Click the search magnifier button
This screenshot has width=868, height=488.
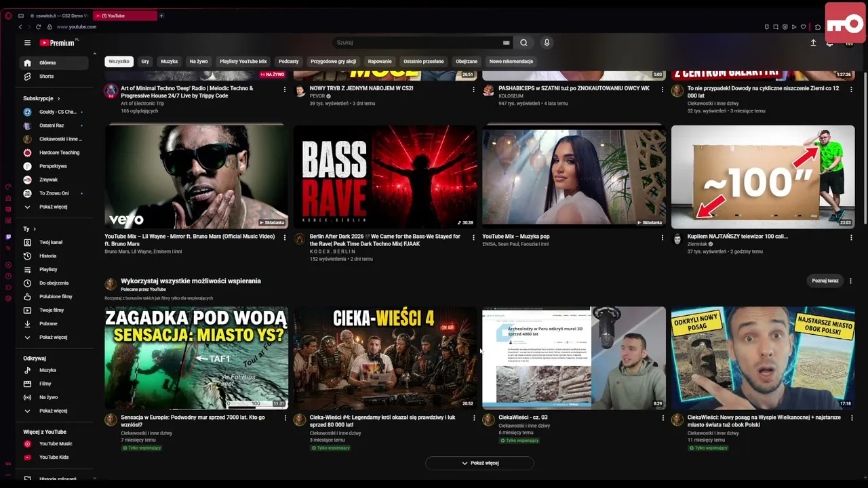[524, 43]
